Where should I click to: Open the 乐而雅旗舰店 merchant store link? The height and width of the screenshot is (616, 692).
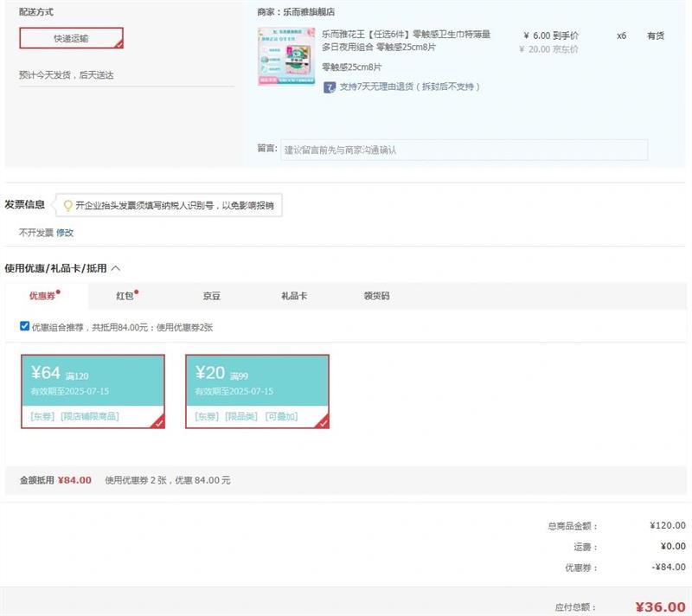pyautogui.click(x=307, y=12)
